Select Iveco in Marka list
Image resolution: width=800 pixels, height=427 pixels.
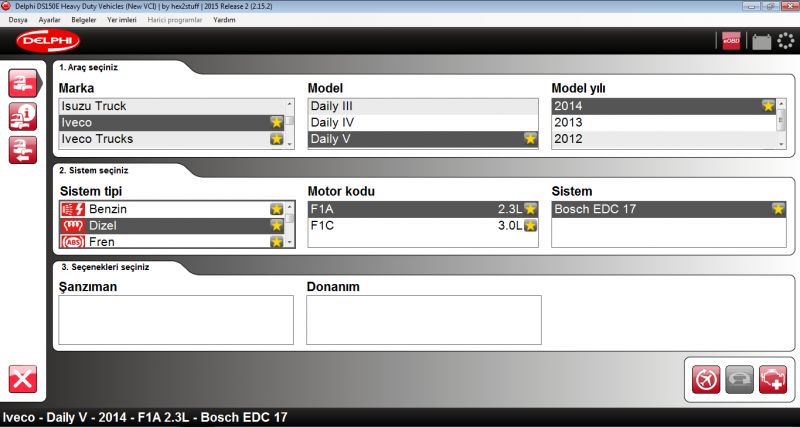pos(172,122)
